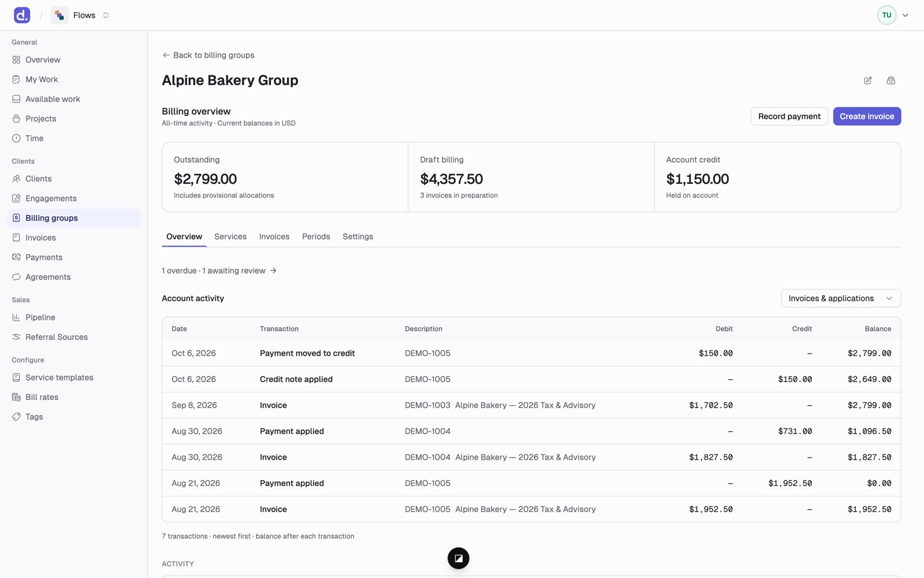Switch to the Settings tab
This screenshot has height=578, width=924.
(358, 236)
